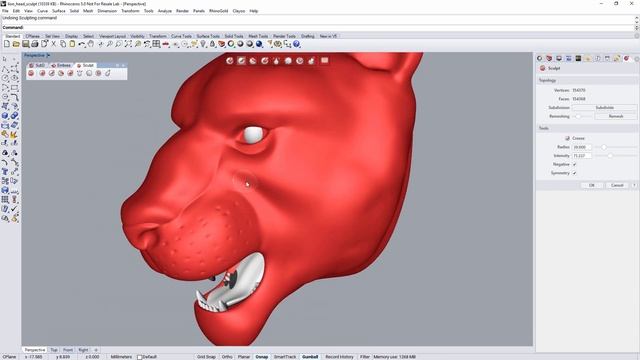The width and height of the screenshot is (640, 360).
Task: Click Cancel in Sculpt panel
Action: point(617,185)
